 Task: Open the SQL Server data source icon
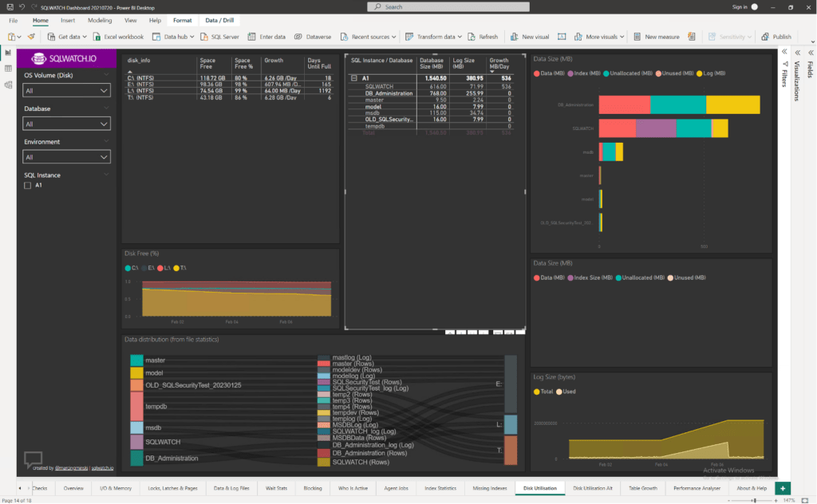(202, 36)
